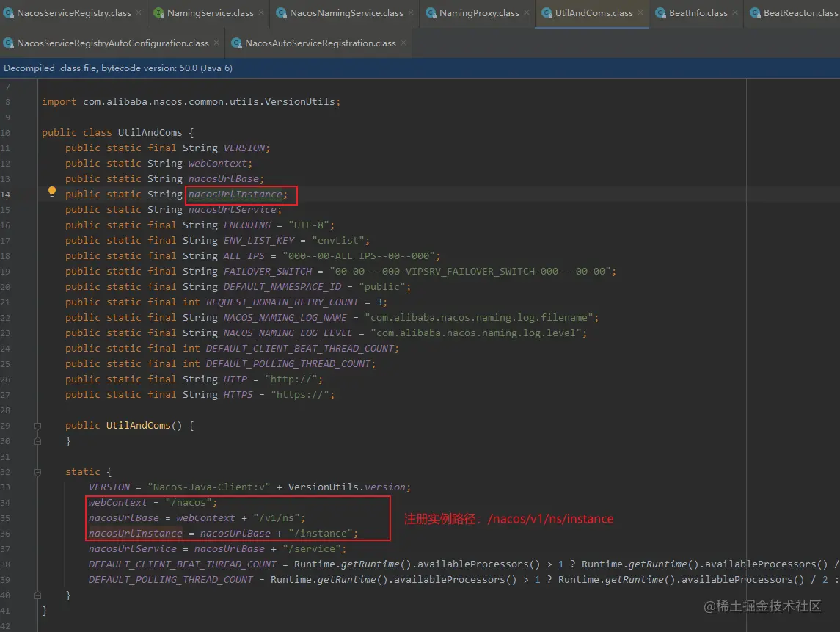Close NacosServiceRegistryAutoConfiguration.class tab
Screen dimensions: 840x632
coord(216,43)
